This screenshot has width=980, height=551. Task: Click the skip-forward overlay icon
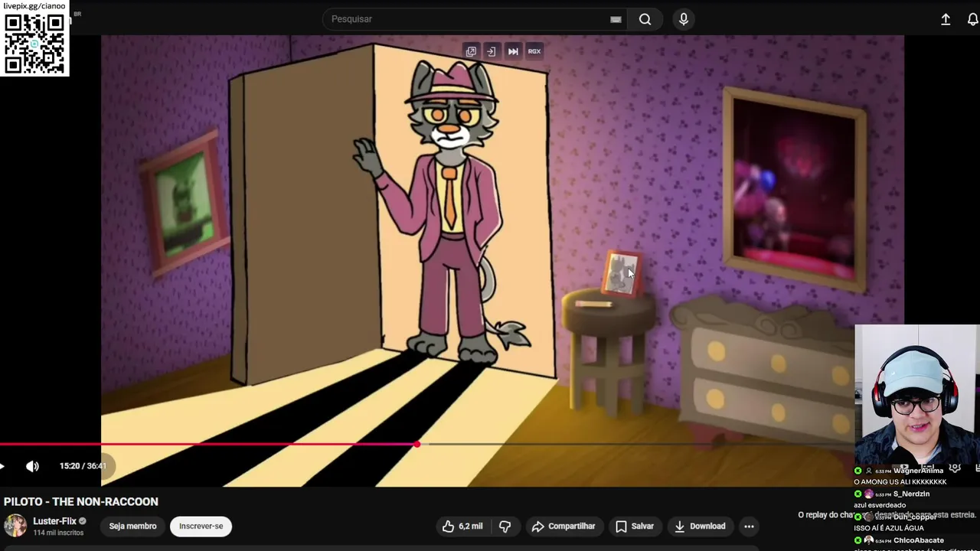513,51
